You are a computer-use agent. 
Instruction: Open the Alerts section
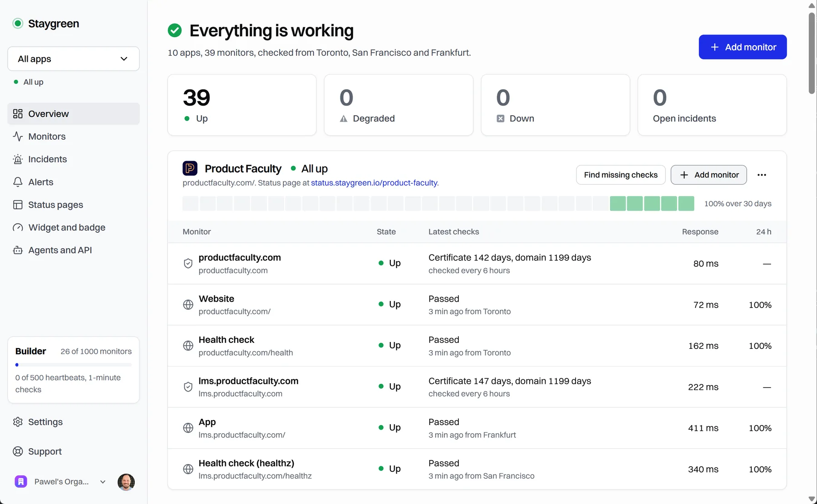pos(74,182)
